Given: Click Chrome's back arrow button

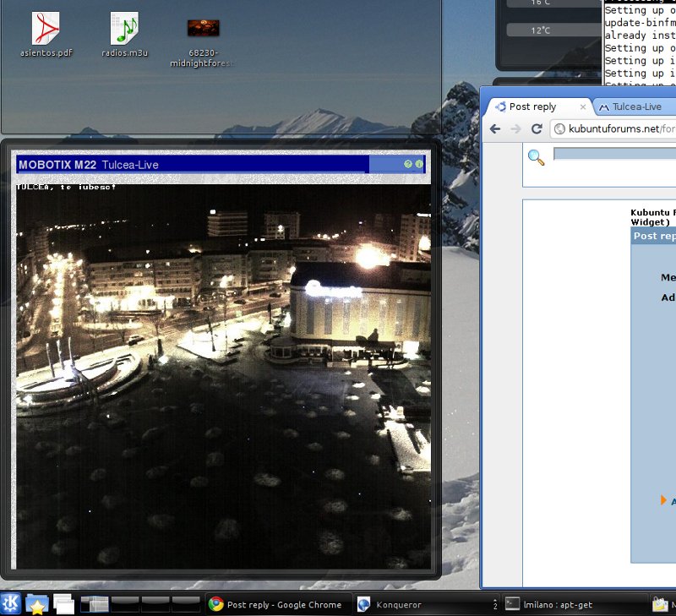Looking at the screenshot, I should point(495,129).
